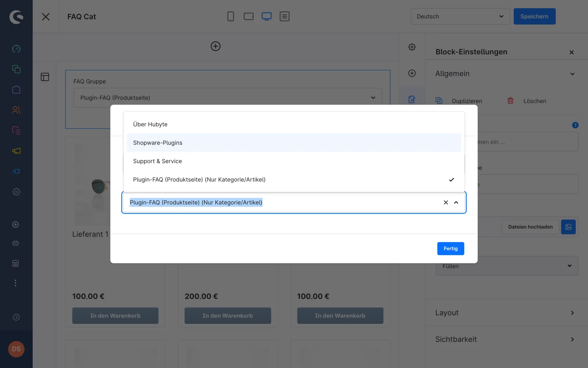Viewport: 588px width, 368px height.
Task: Click the Fertig button
Action: [451, 248]
